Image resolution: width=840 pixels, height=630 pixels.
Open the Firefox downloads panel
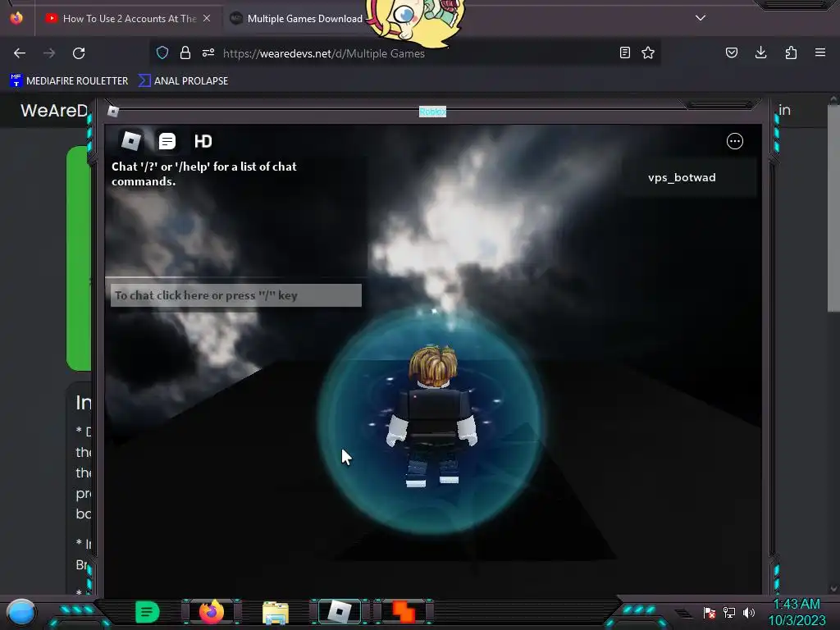pyautogui.click(x=760, y=52)
